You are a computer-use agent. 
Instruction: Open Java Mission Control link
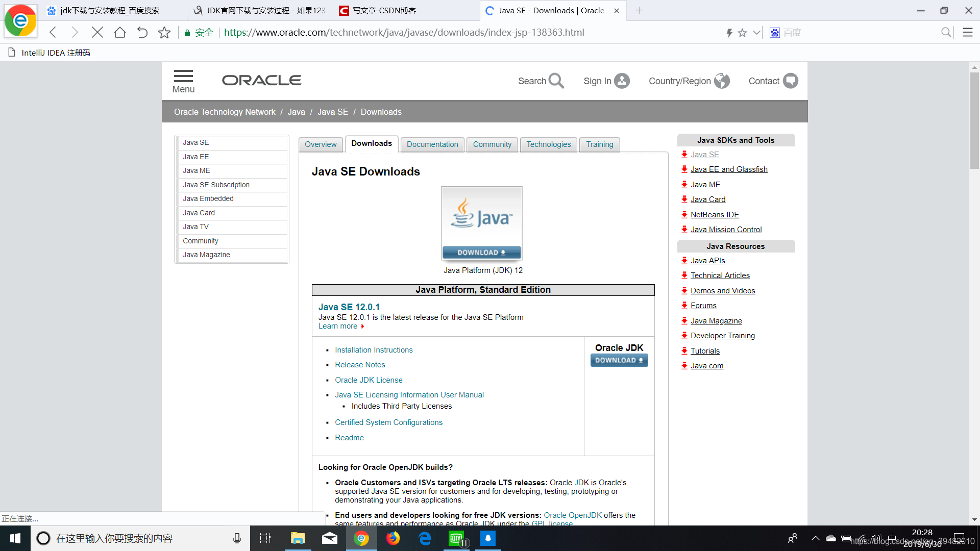tap(726, 230)
